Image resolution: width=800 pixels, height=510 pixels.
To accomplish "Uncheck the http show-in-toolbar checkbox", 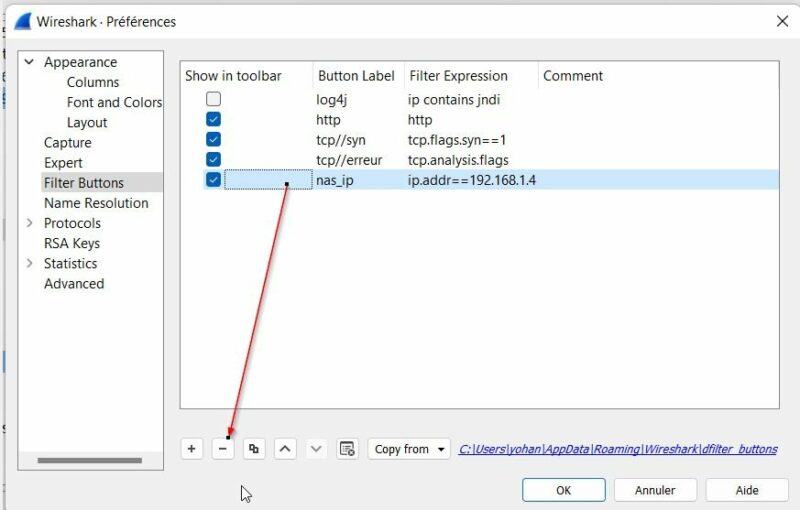I will tap(213, 119).
